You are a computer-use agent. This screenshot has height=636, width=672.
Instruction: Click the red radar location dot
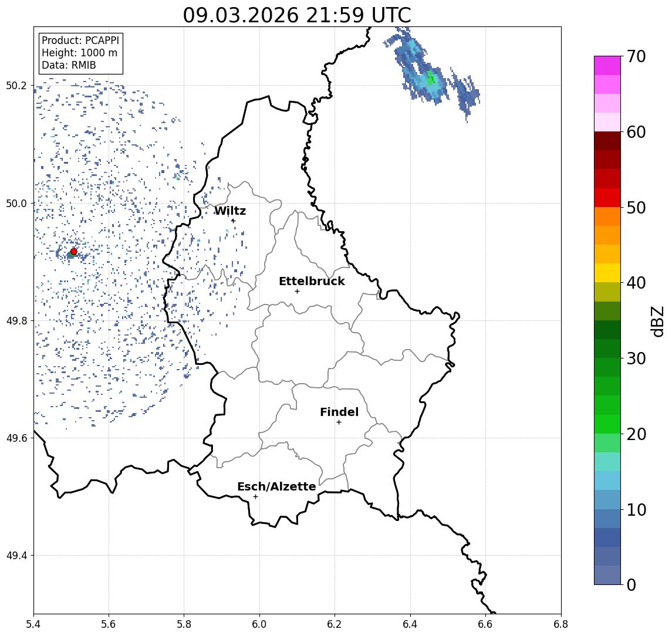[74, 252]
